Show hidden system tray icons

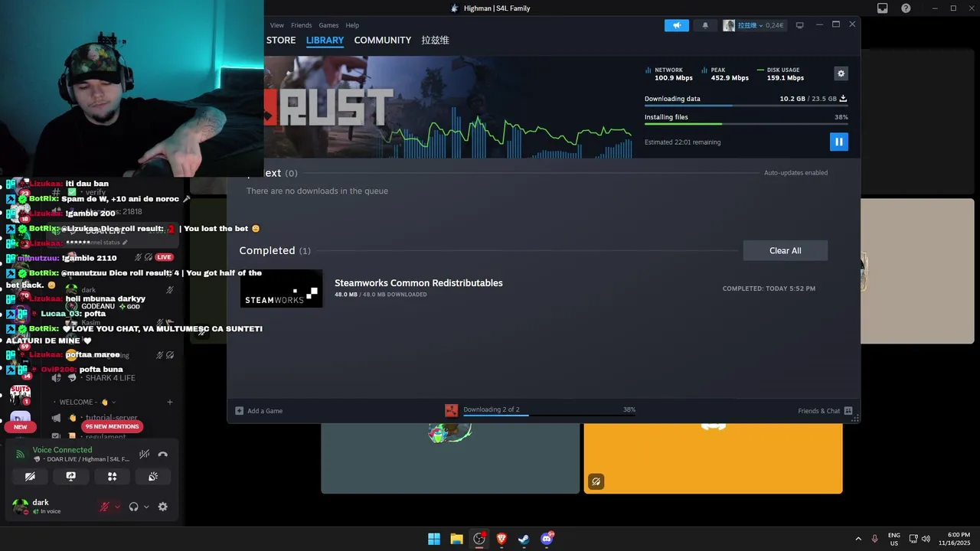tap(857, 539)
